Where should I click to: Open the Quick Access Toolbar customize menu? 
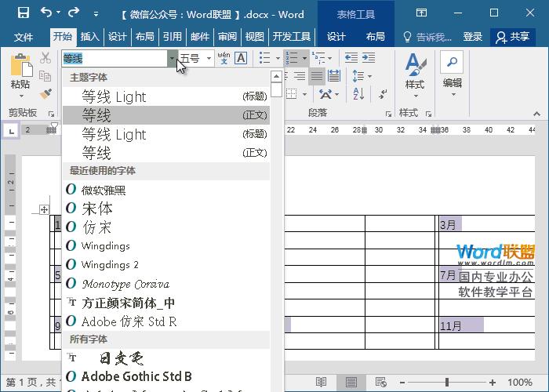[x=96, y=14]
